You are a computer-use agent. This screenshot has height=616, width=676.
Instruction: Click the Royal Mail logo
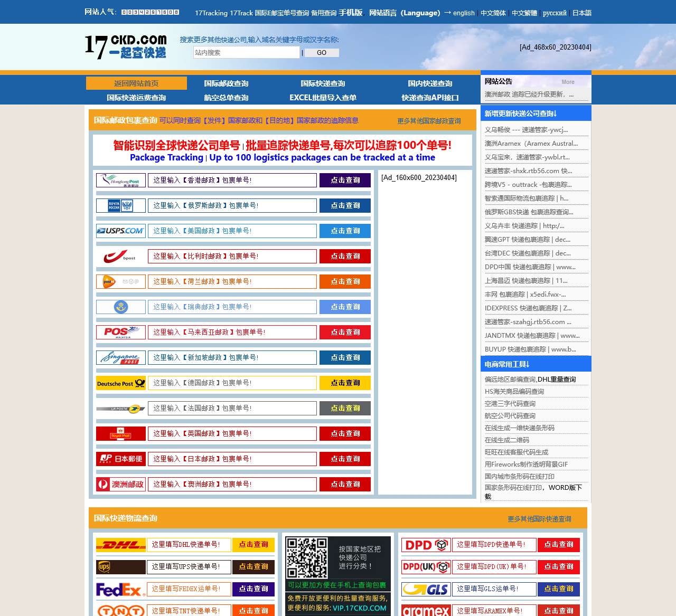[121, 434]
